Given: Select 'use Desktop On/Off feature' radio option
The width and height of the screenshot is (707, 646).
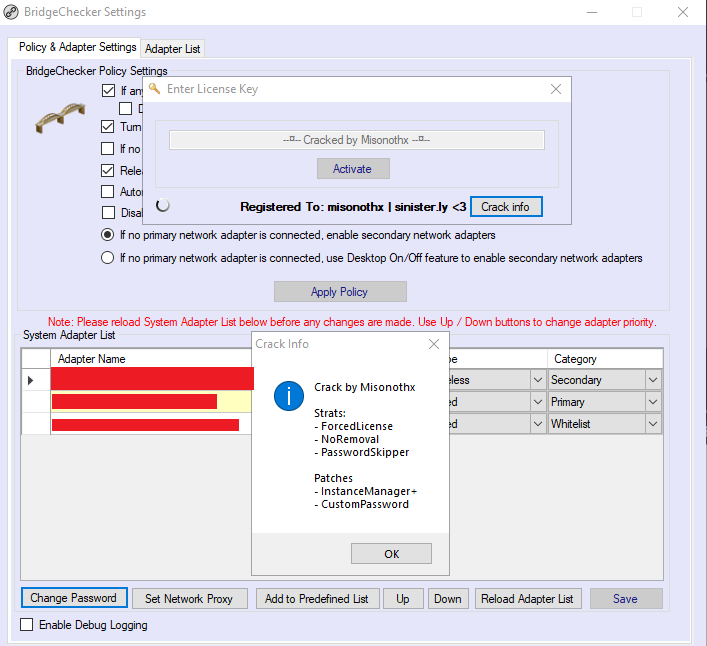Looking at the screenshot, I should tap(107, 258).
